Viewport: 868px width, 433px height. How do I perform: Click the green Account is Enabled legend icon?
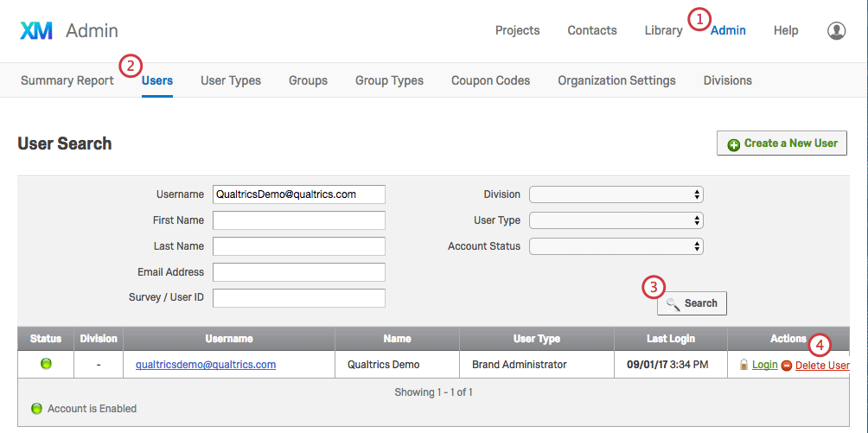37,409
